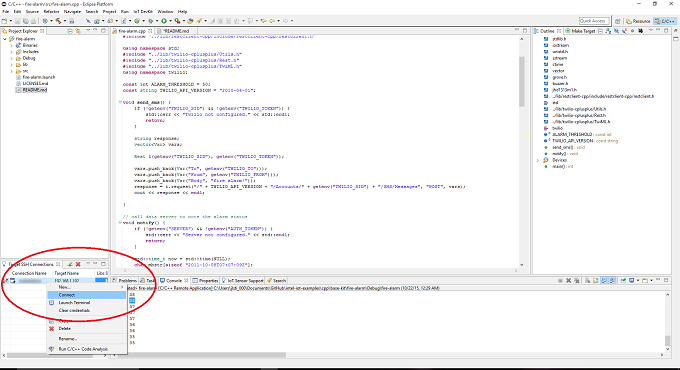Click the green Run button in toolbar
Viewport: 680px width, 370px height.
(x=164, y=21)
